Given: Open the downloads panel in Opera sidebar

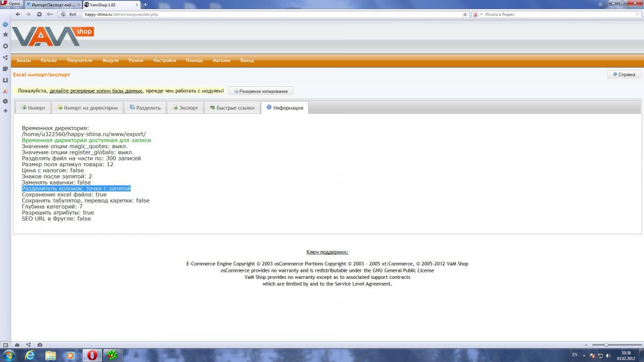Looking at the screenshot, I should coord(5,80).
